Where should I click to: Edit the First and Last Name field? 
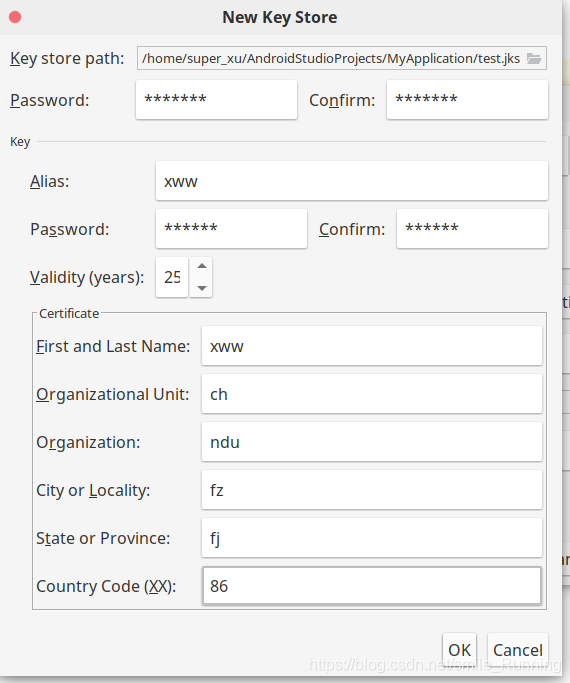tap(372, 346)
